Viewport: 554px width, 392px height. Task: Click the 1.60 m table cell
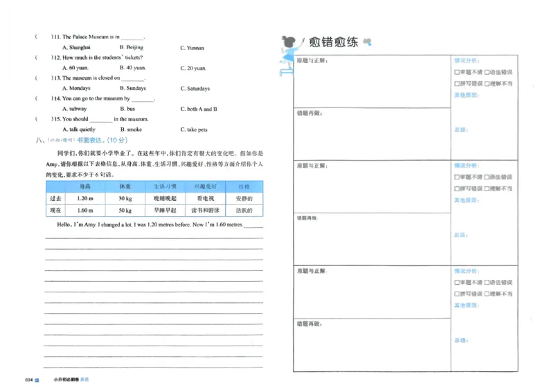point(85,211)
